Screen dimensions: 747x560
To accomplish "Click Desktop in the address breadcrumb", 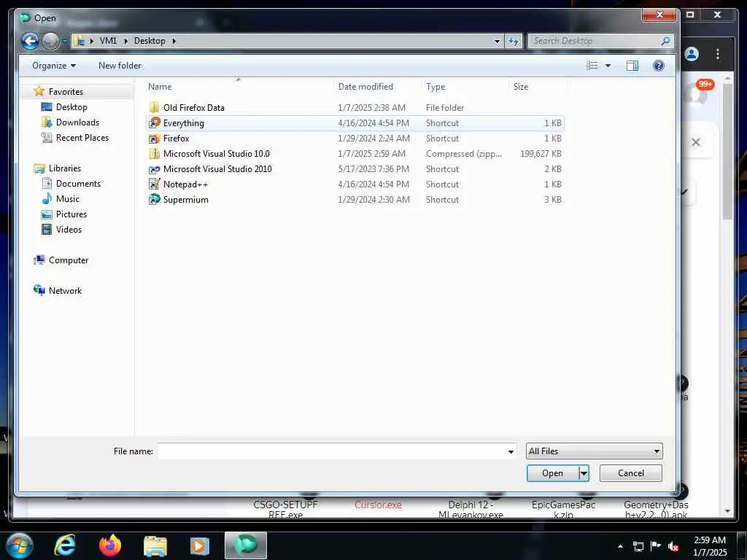I will [x=150, y=41].
